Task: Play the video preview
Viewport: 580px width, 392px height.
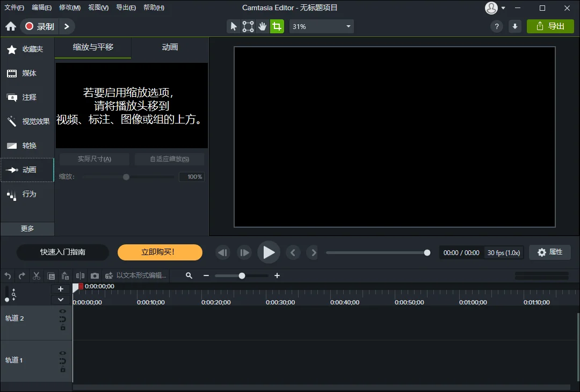Action: point(269,252)
